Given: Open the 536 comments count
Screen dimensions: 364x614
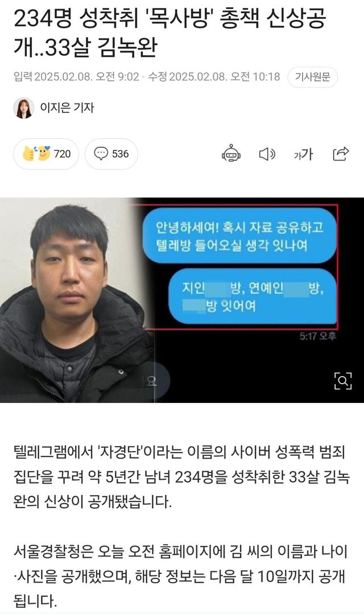Looking at the screenshot, I should tap(120, 154).
